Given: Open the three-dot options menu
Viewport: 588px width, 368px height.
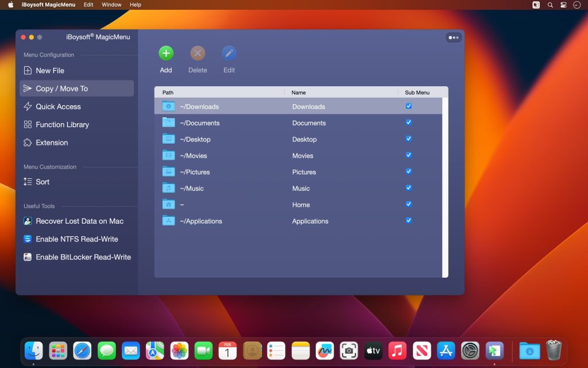Looking at the screenshot, I should (454, 37).
